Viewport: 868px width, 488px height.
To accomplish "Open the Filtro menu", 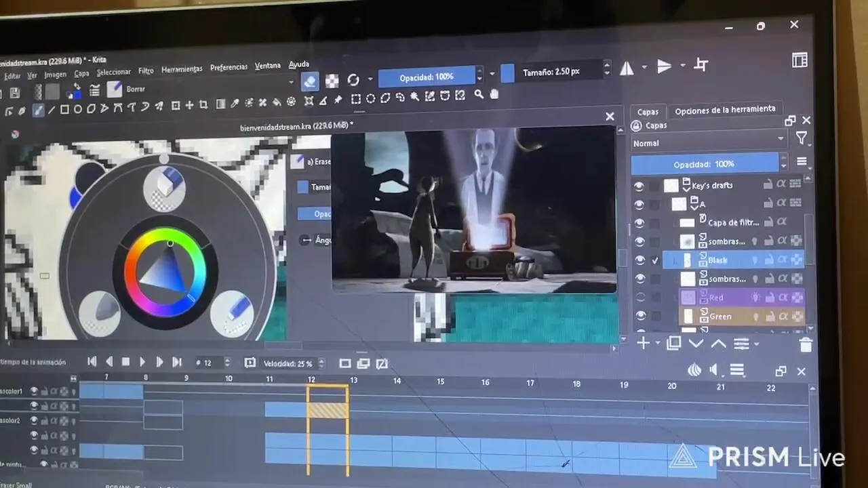I will 146,70.
